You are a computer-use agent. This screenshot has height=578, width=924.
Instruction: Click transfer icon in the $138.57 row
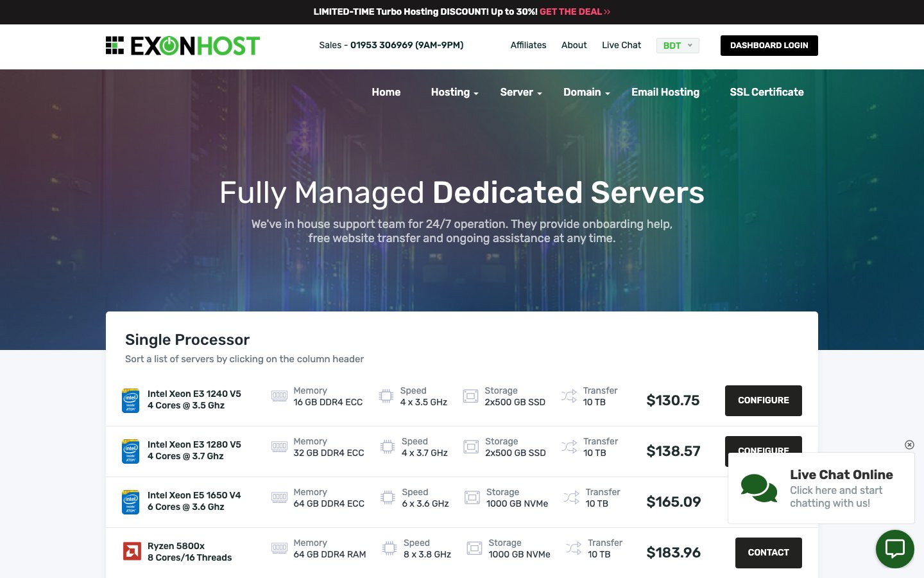click(x=569, y=447)
